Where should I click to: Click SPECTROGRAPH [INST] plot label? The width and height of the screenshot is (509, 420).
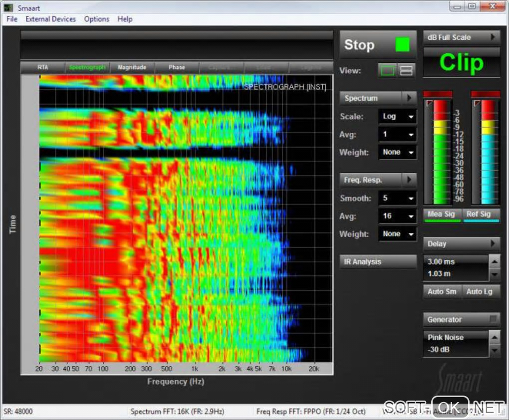(284, 87)
